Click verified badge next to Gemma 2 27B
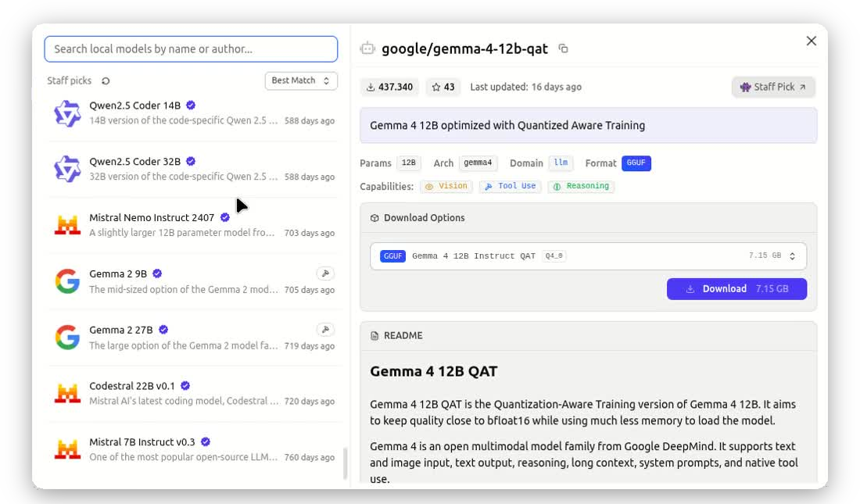The image size is (860, 504). click(163, 330)
